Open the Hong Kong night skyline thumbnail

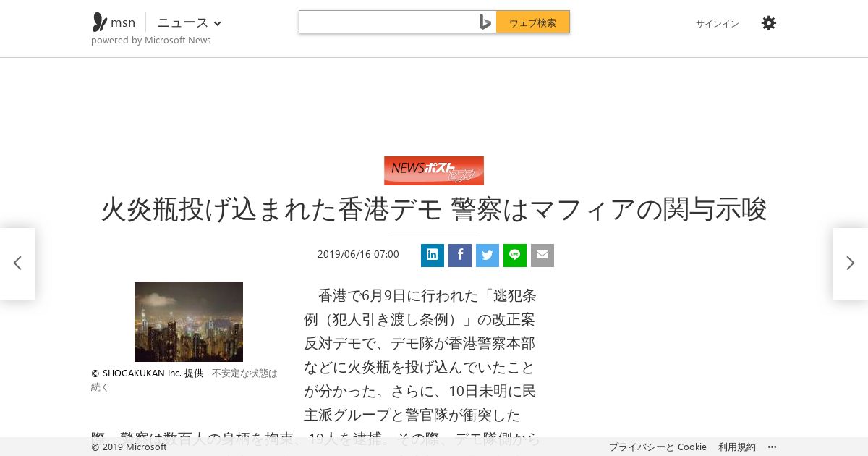tap(189, 322)
